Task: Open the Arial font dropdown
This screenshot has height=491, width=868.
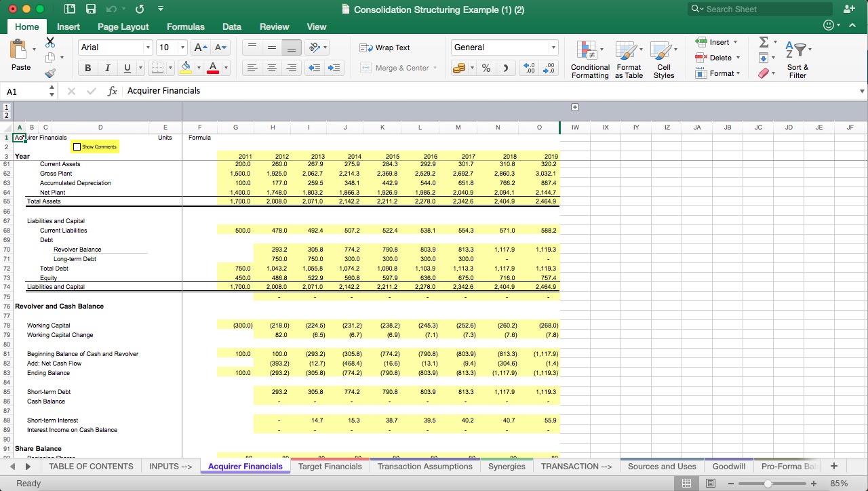Action: pos(149,47)
